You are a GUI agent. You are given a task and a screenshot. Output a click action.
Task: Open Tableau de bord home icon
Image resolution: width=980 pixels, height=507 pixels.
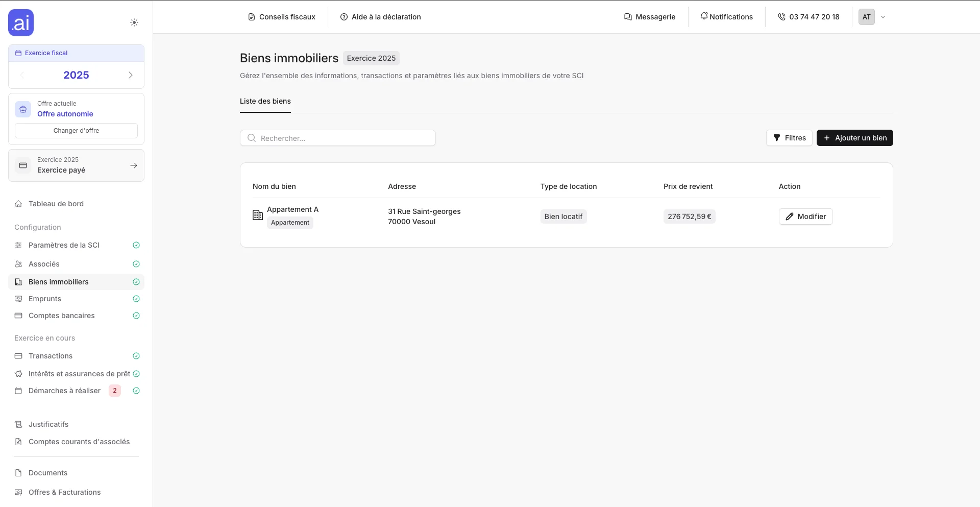click(x=18, y=204)
